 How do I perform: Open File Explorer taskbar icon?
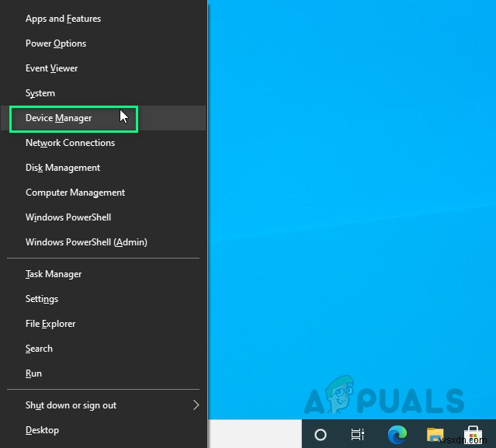pos(435,434)
